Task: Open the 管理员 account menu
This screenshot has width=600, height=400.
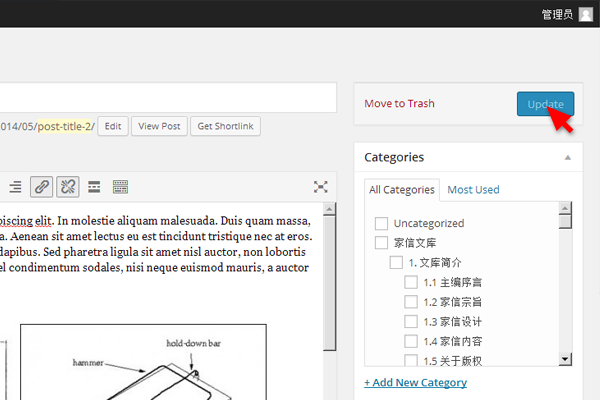Action: tap(557, 15)
